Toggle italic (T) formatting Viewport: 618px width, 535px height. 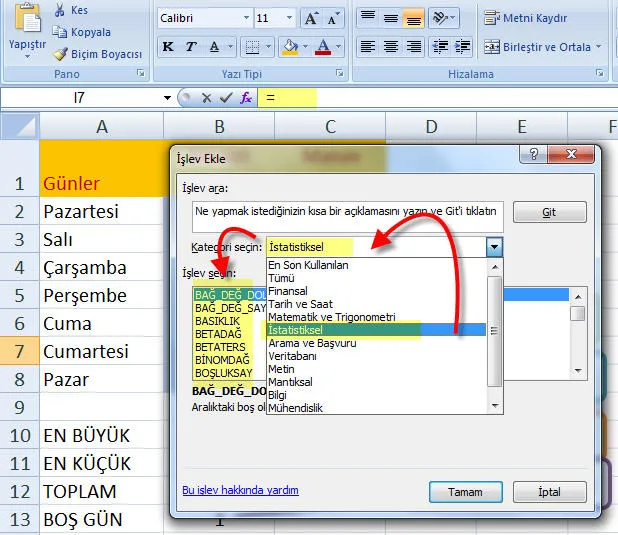click(192, 47)
